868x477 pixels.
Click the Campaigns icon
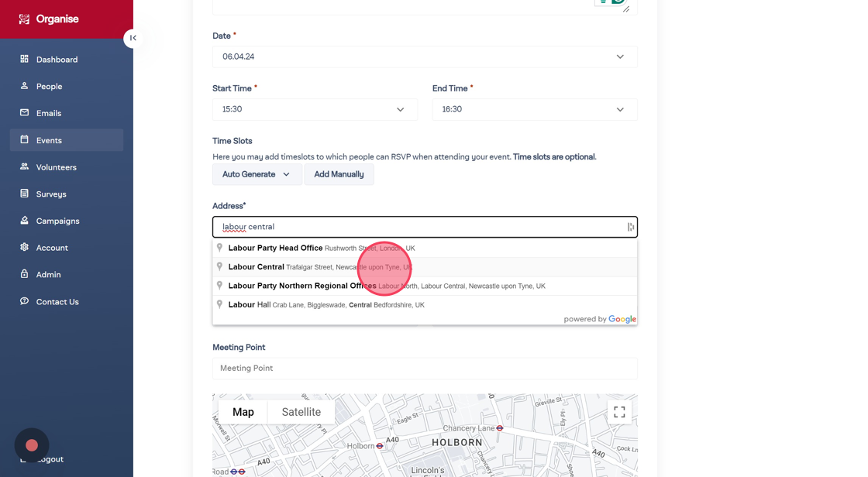[x=24, y=220]
